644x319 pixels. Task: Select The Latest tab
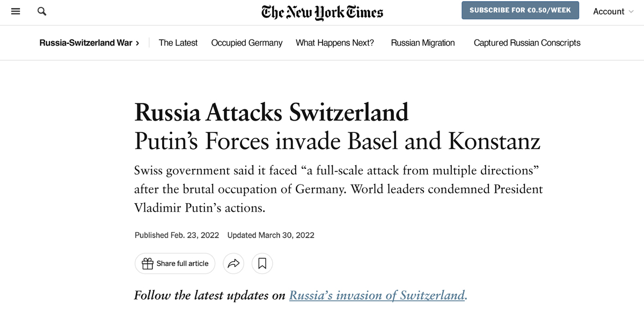click(178, 43)
